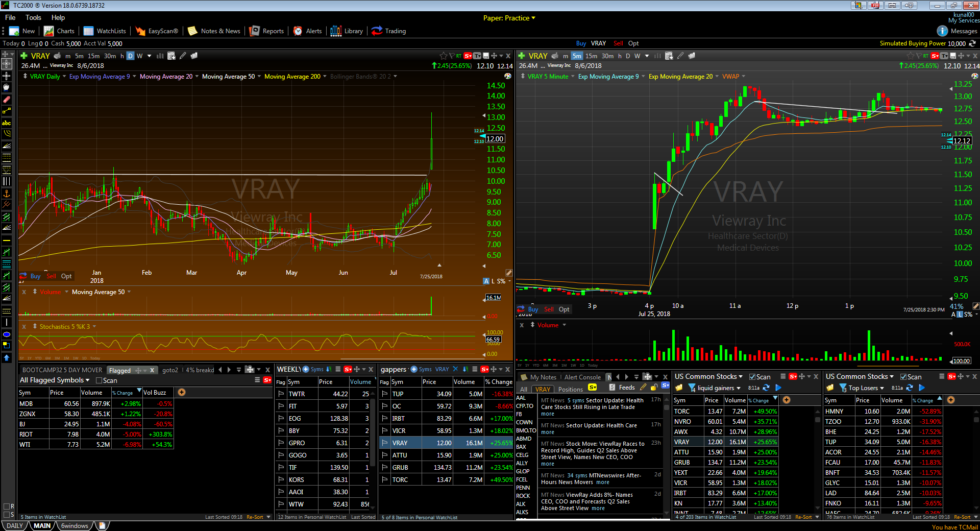Click volume pane 16.1M scale marker
980x531 pixels.
[493, 298]
